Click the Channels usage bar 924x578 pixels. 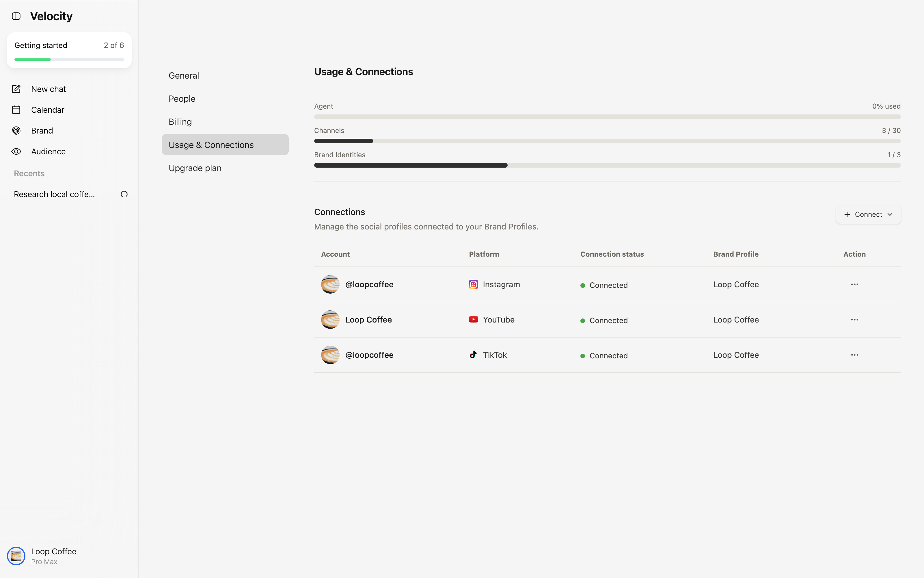607,141
